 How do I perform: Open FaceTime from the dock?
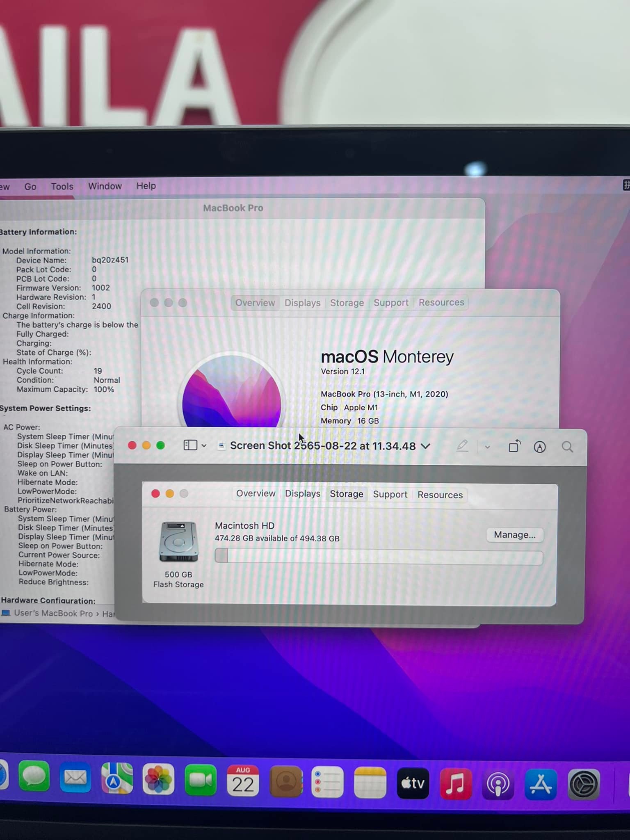[201, 781]
